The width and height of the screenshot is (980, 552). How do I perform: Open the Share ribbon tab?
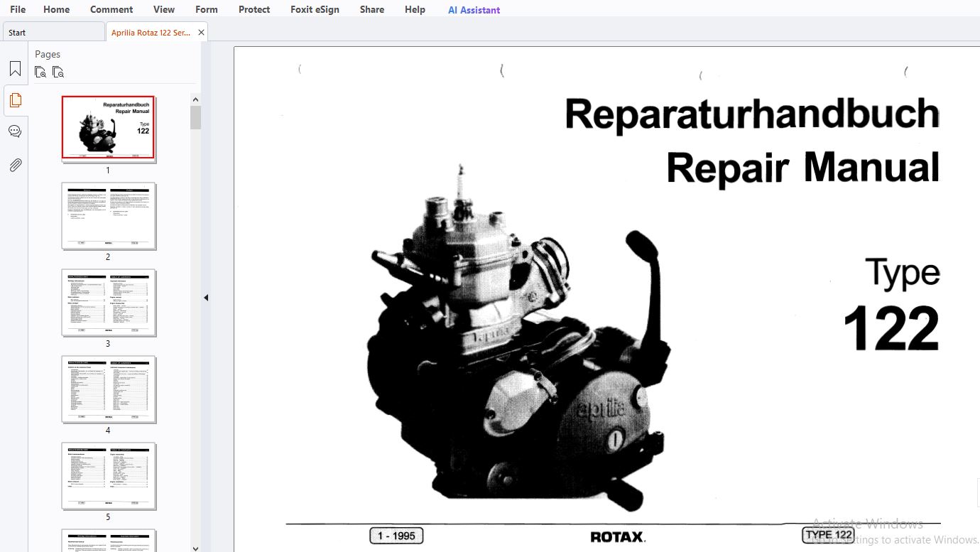click(x=372, y=9)
